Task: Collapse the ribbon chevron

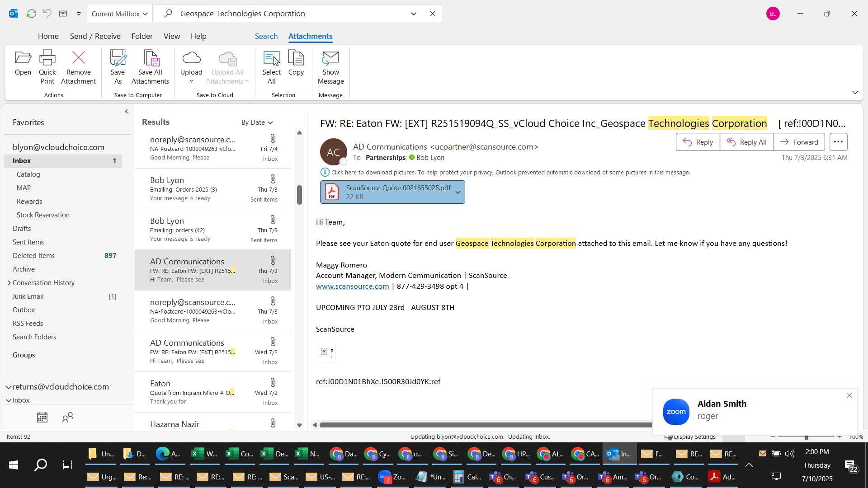Action: click(855, 93)
